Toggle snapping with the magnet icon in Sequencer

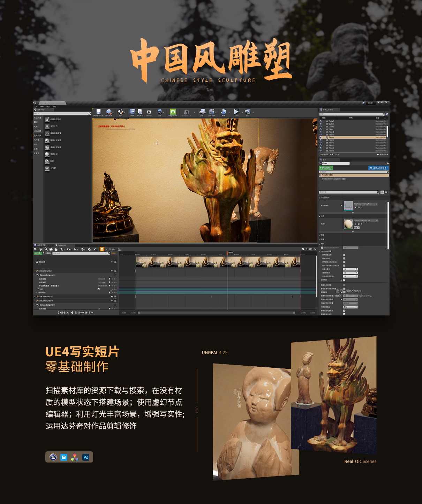pos(102,249)
